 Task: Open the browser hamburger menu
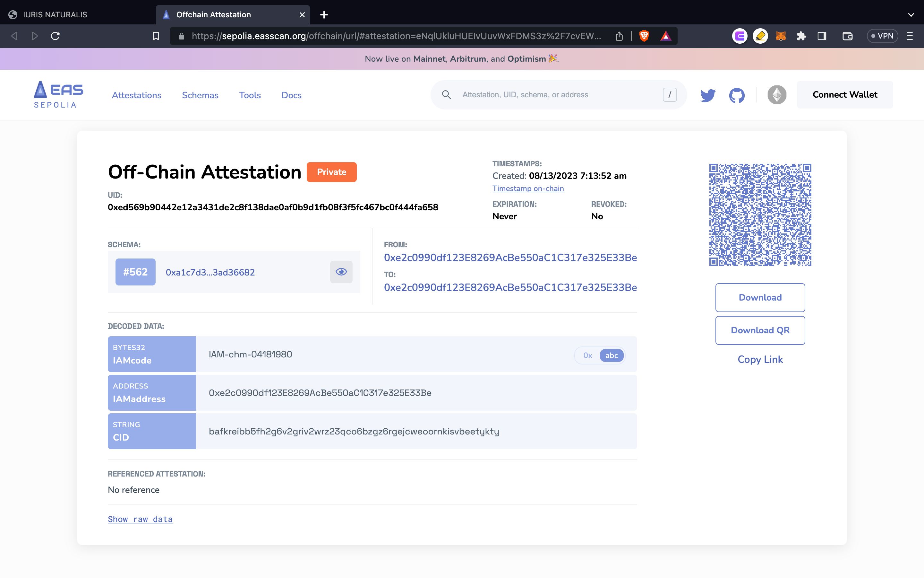(x=910, y=36)
